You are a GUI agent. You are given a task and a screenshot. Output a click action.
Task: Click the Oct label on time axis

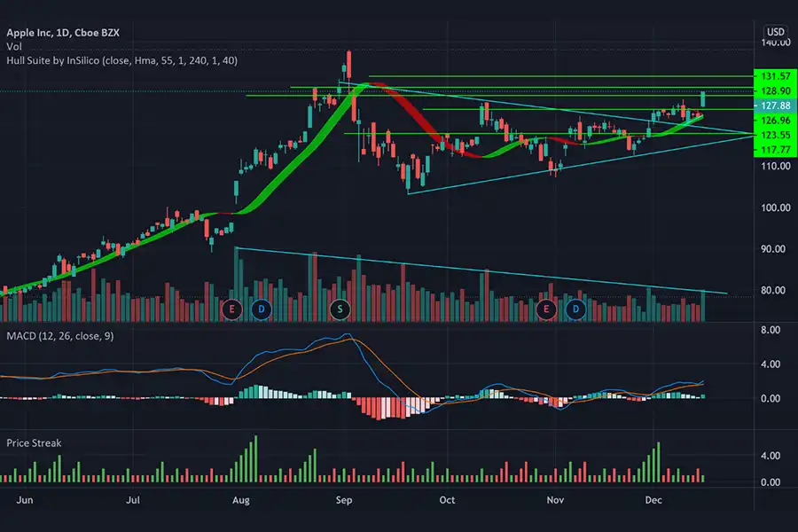point(447,500)
